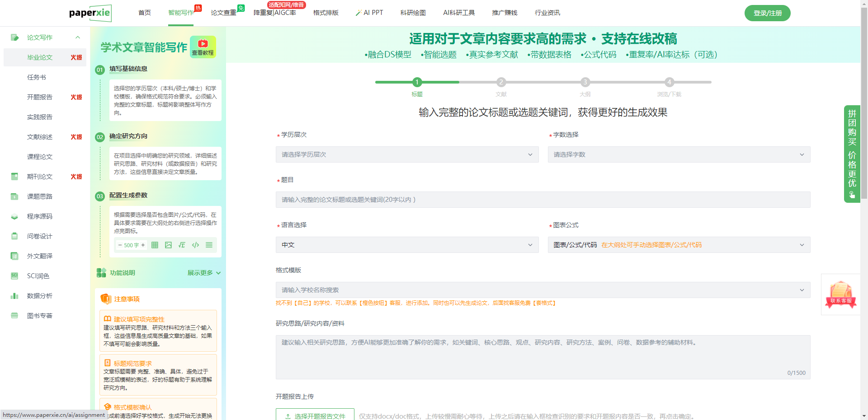Click the 题目 title input field
This screenshot has height=420, width=868.
[542, 200]
